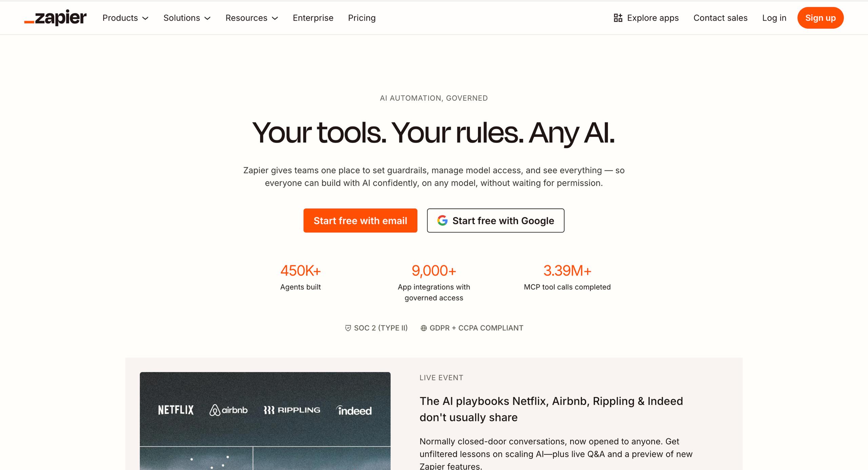Click Start free with Google button
Screen dimensions: 868x470
coord(496,221)
